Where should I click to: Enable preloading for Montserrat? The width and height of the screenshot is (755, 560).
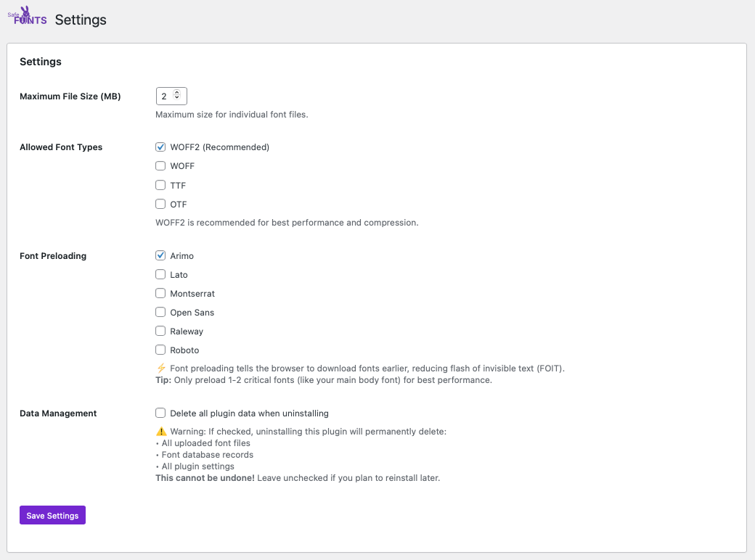pyautogui.click(x=160, y=293)
